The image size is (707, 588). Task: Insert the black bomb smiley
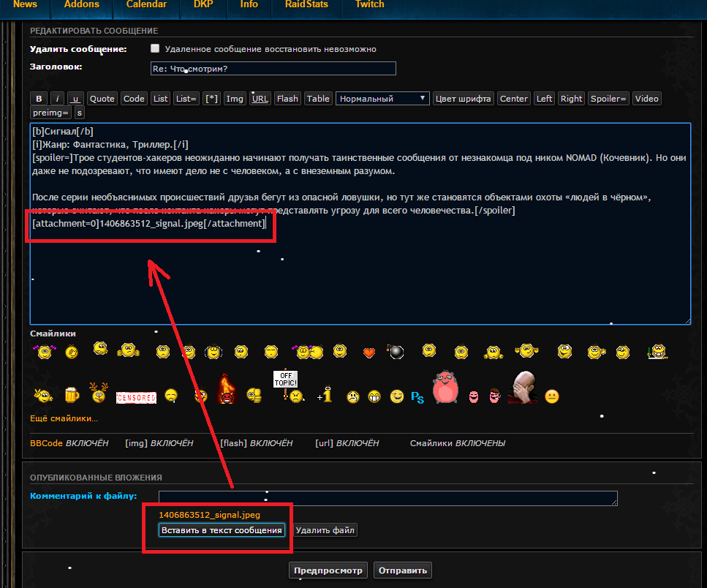point(396,353)
